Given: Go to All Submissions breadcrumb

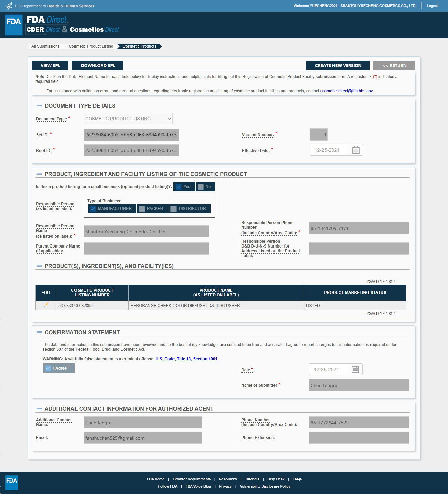Looking at the screenshot, I should (45, 46).
